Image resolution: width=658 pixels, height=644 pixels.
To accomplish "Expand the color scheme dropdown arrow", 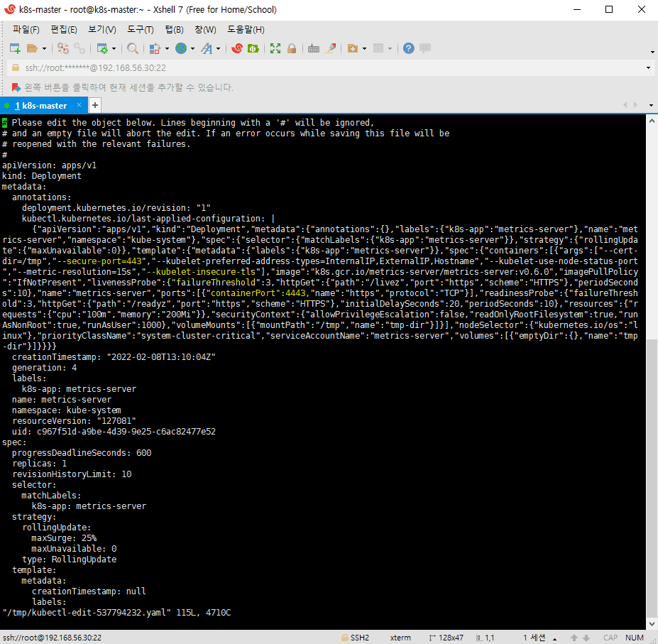I will point(167,49).
